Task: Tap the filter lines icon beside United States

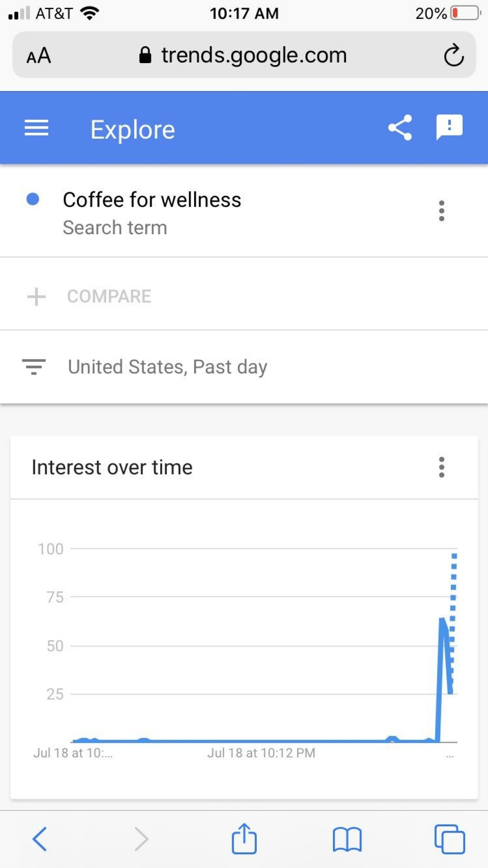Action: [34, 366]
